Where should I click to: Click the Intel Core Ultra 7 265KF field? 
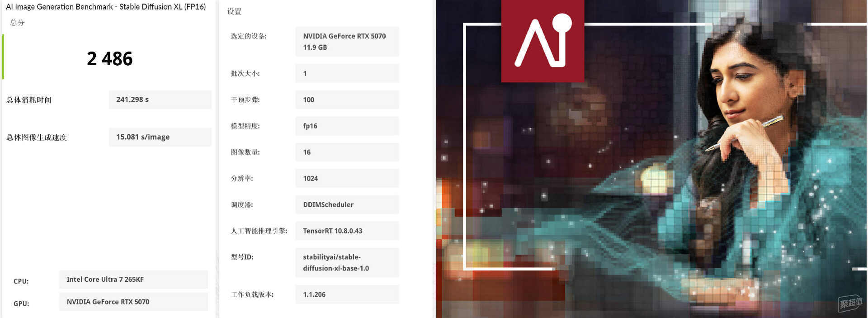pos(133,280)
